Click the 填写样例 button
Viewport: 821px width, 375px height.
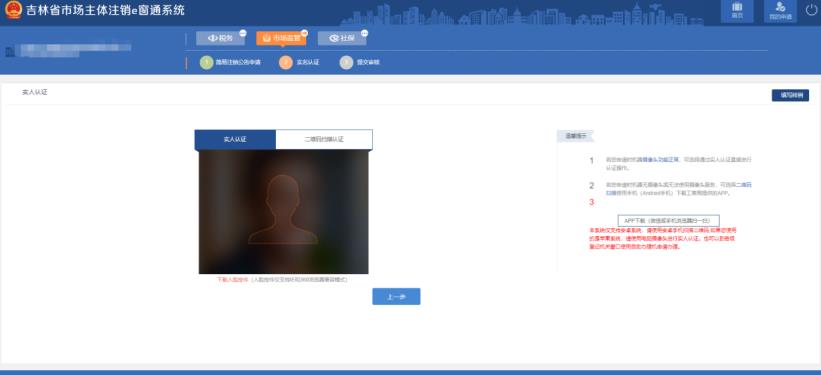click(x=790, y=95)
